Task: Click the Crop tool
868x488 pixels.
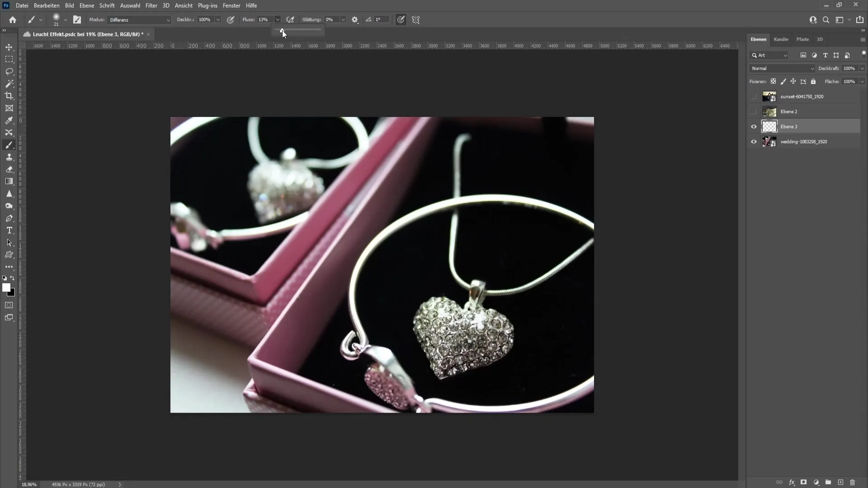Action: [x=9, y=95]
